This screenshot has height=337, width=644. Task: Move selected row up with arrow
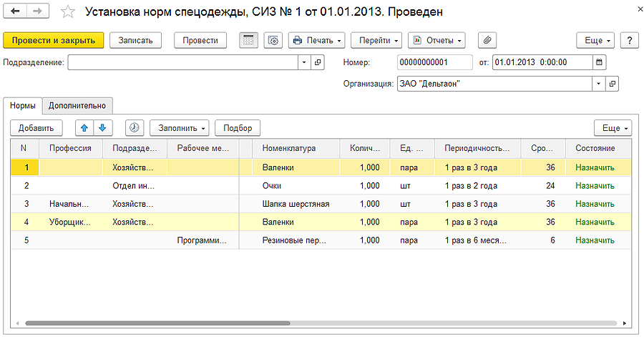pos(84,128)
